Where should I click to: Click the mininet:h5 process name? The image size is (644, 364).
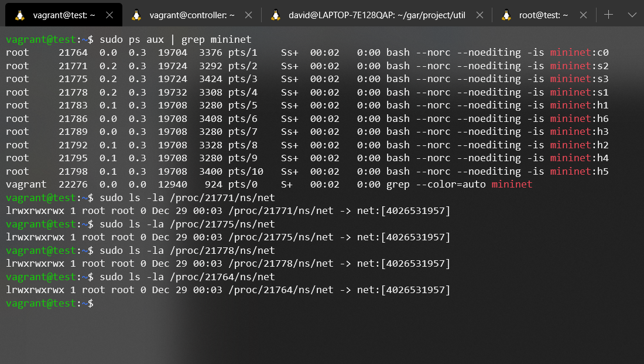point(580,171)
